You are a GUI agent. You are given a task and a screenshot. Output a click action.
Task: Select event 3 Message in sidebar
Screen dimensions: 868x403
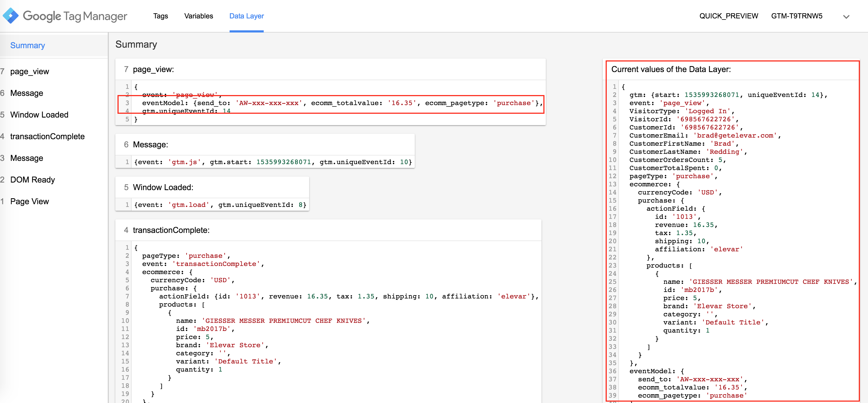[x=27, y=158]
